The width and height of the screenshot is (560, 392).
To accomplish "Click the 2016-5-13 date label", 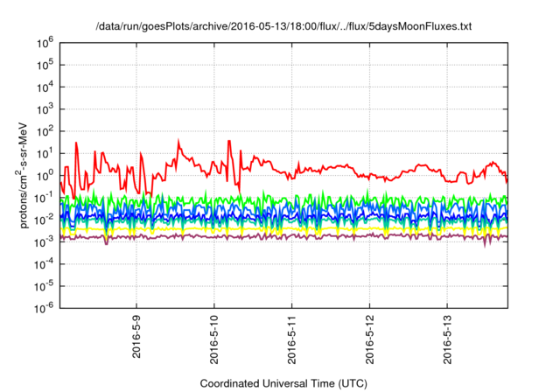I will click(x=447, y=339).
